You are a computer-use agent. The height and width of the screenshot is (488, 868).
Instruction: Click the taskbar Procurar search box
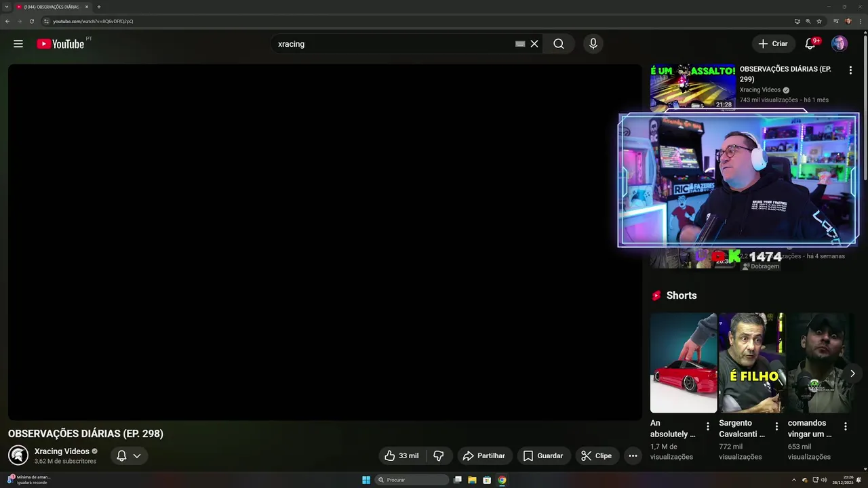tap(412, 480)
